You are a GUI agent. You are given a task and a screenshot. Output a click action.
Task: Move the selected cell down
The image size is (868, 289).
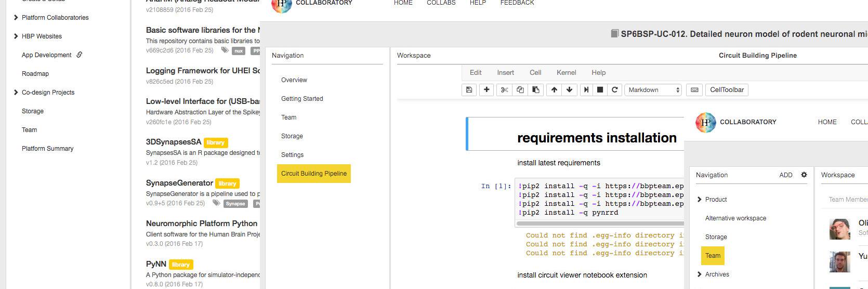570,90
